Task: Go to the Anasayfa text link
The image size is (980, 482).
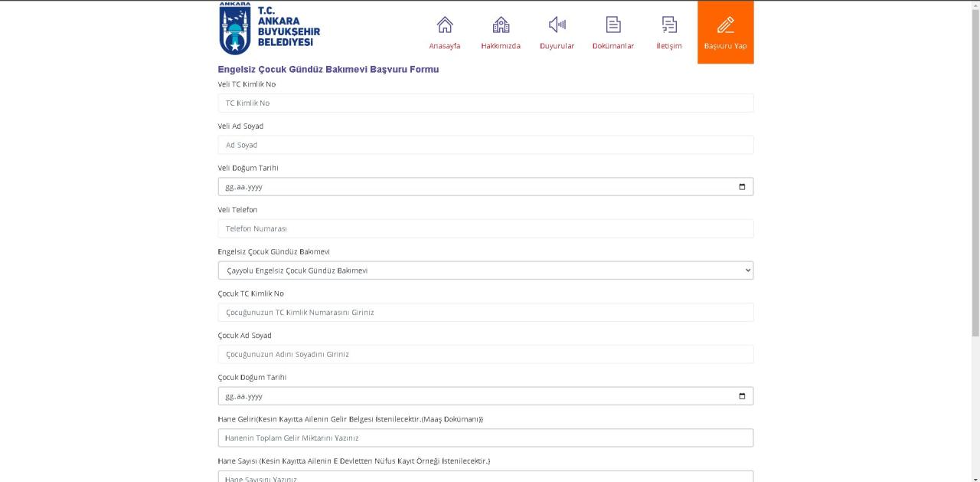Action: pos(445,46)
